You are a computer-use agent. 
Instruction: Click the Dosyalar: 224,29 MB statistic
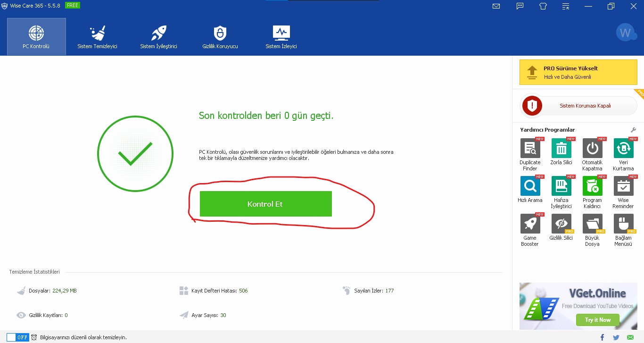46,291
